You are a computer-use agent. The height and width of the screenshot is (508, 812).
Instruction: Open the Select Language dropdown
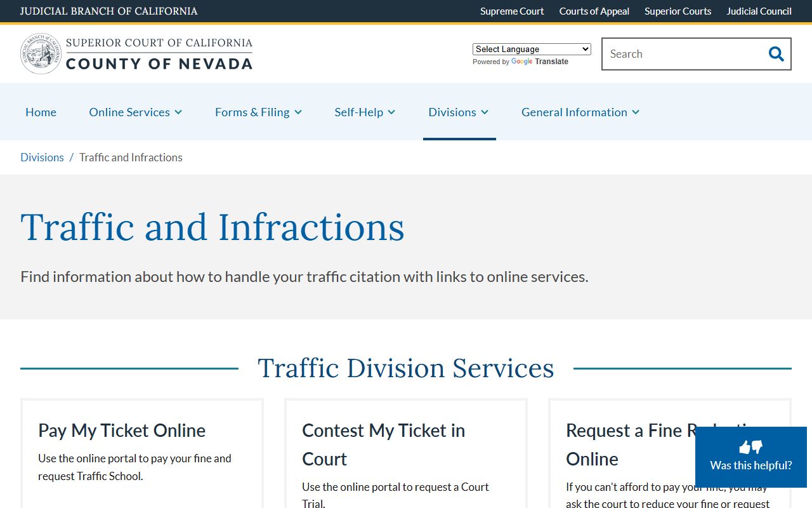pos(532,49)
